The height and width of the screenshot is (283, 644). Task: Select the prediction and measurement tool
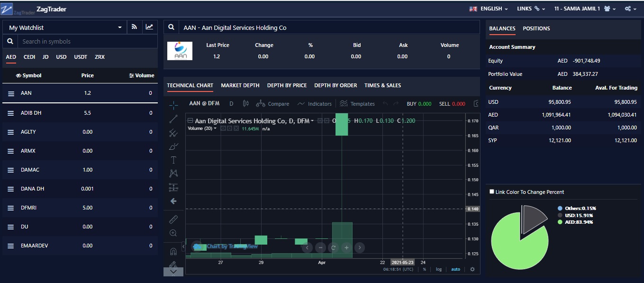173,187
